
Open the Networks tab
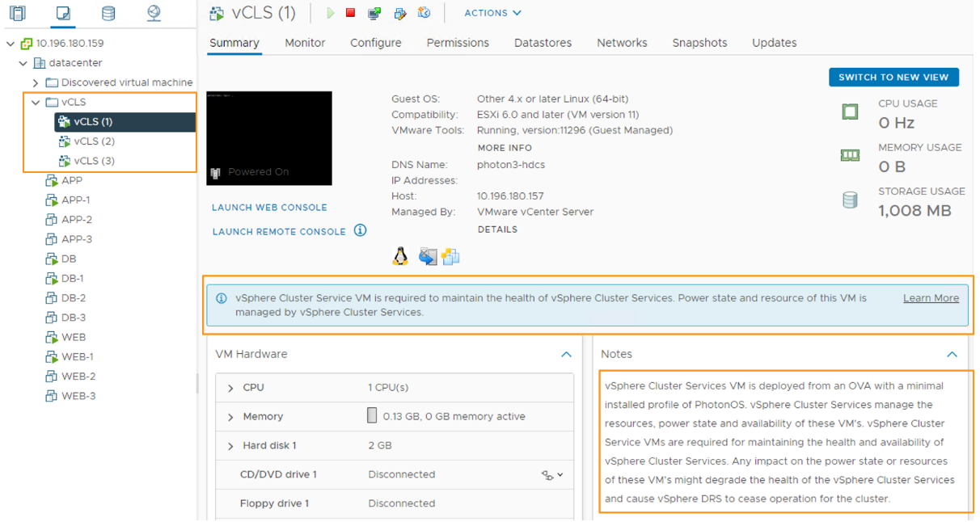click(x=622, y=43)
